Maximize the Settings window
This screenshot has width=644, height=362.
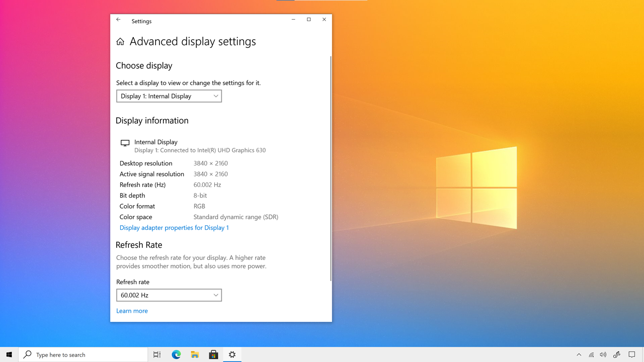coord(309,20)
